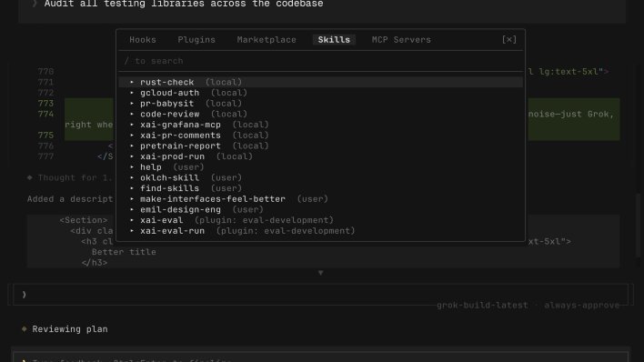The width and height of the screenshot is (644, 362).
Task: Expand the xai-prod-run skill arrow
Action: coord(132,156)
